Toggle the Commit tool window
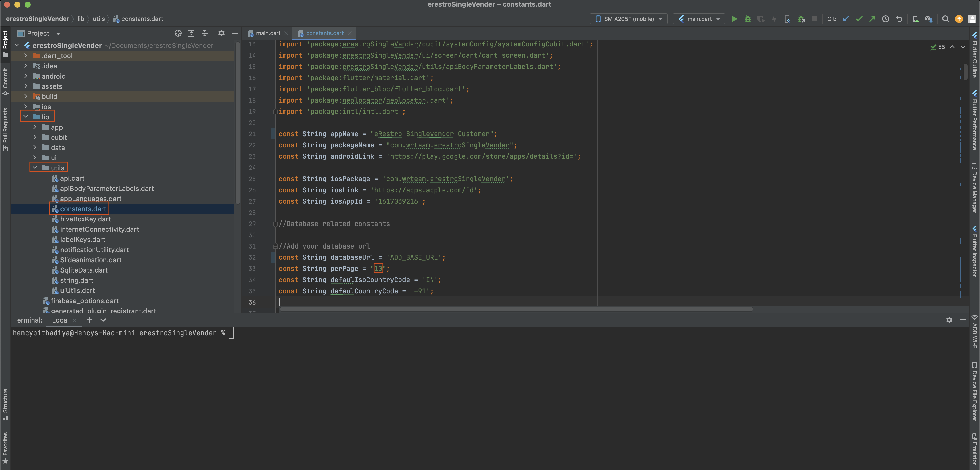Image resolution: width=980 pixels, height=470 pixels. pyautogui.click(x=5, y=82)
